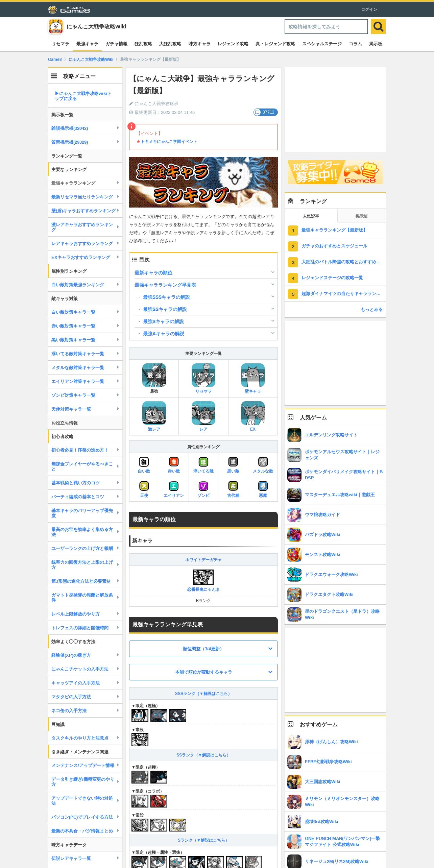Image resolution: width=434 pixels, height=868 pixels.
Task: Click the 攻略ライター募集中 banner
Action: pos(335,172)
